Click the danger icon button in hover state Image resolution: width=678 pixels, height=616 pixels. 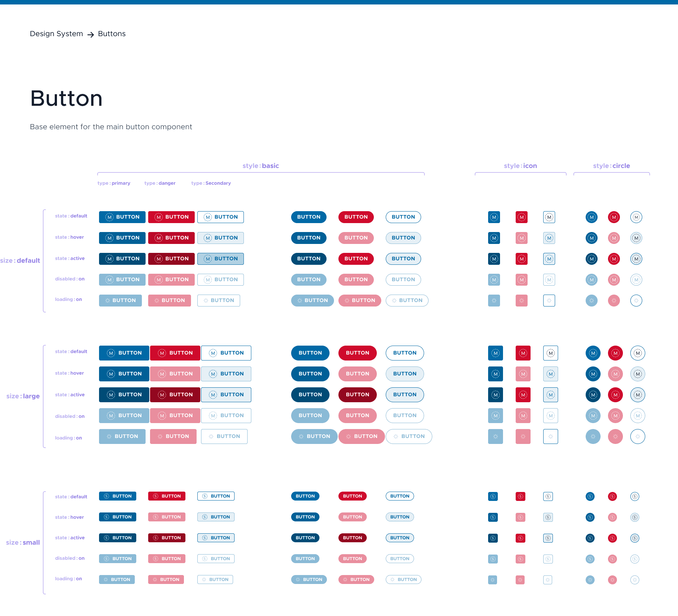click(521, 238)
